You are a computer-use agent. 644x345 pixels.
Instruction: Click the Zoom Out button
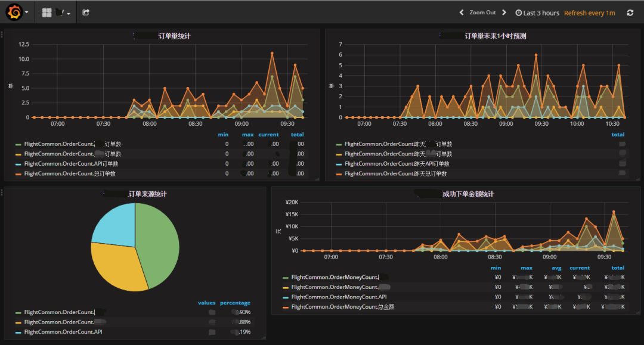(x=482, y=13)
